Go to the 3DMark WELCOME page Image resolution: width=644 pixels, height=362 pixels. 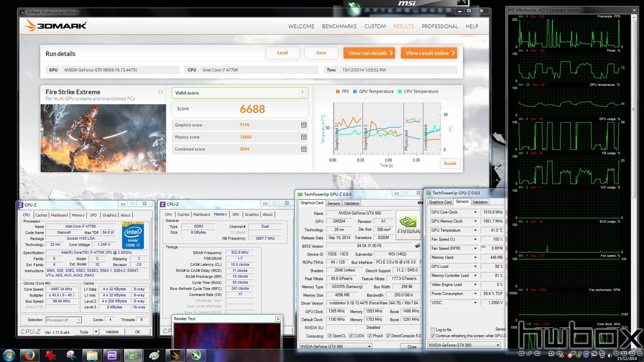click(301, 26)
